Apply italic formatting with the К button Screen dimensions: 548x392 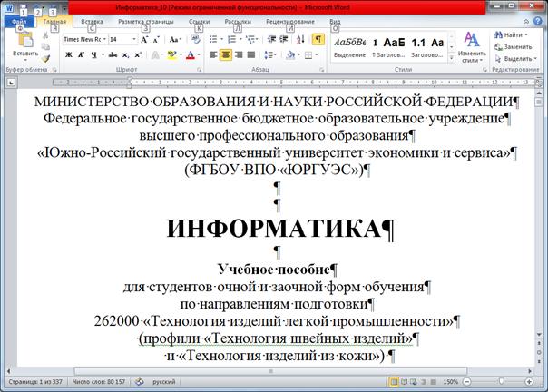[x=82, y=55]
